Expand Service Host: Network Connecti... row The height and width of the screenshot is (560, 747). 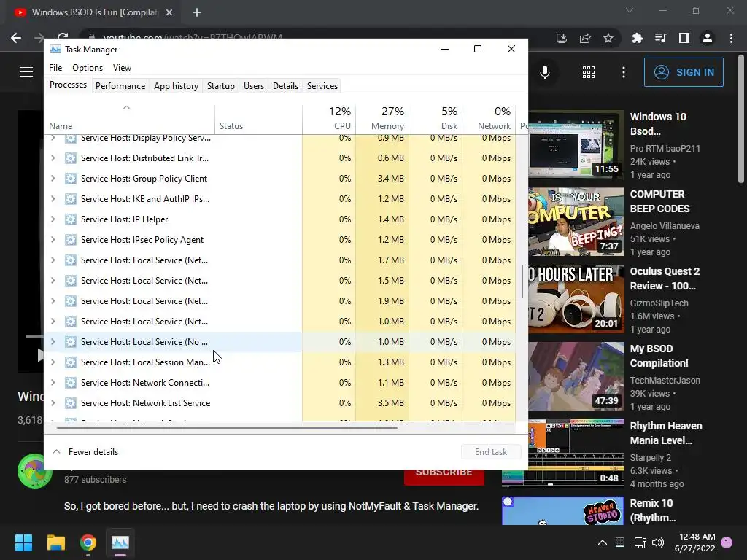point(53,383)
